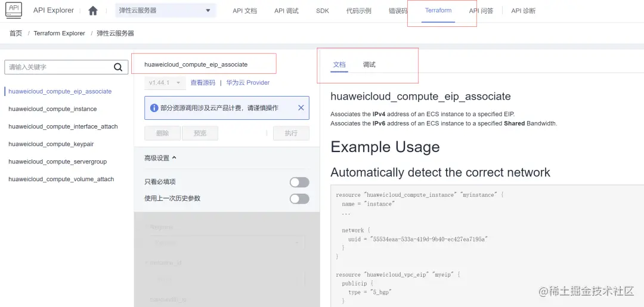Open the SDK tab
Viewport: 644px width, 307px height.
click(323, 11)
